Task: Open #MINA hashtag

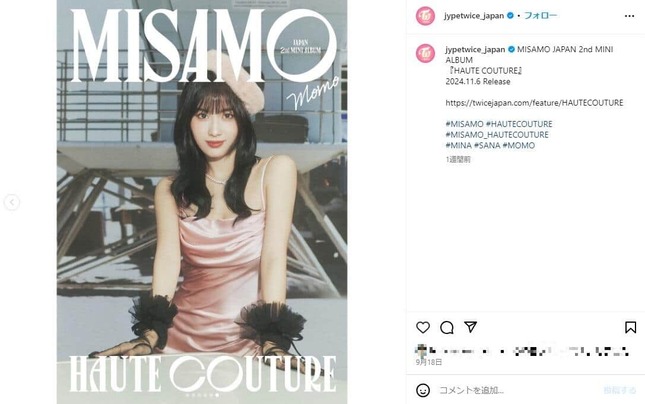Action: pos(459,145)
